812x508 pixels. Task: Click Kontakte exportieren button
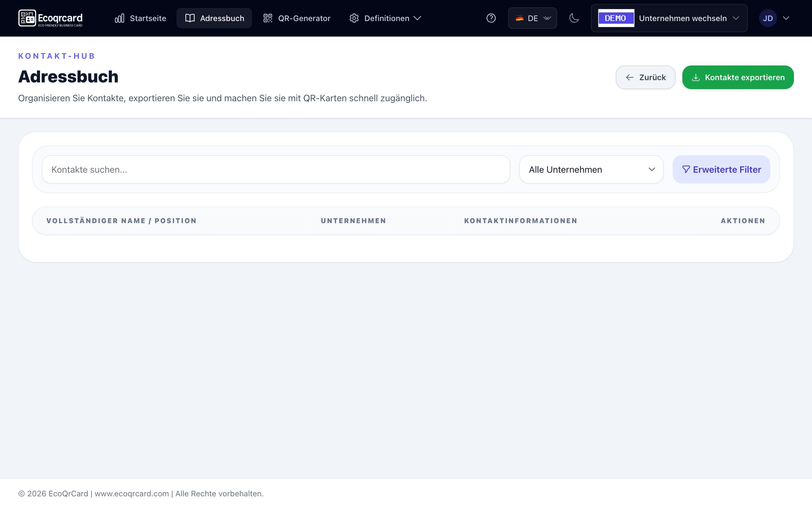tap(738, 77)
